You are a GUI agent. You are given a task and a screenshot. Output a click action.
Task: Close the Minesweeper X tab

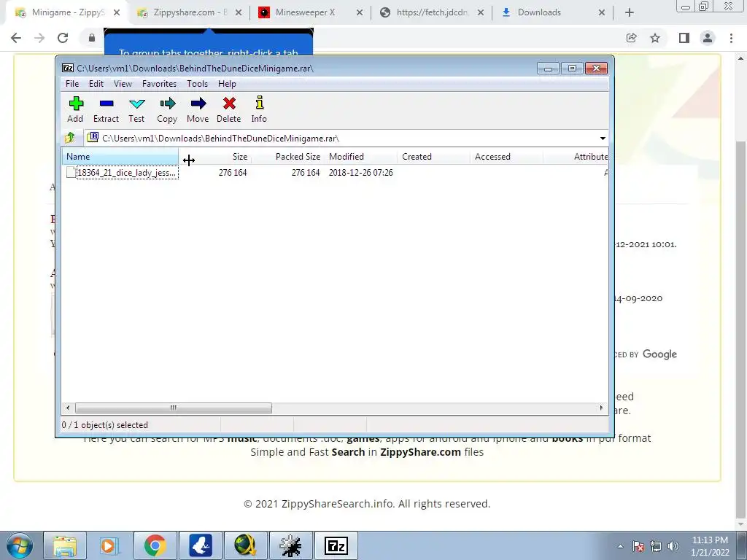pyautogui.click(x=360, y=13)
